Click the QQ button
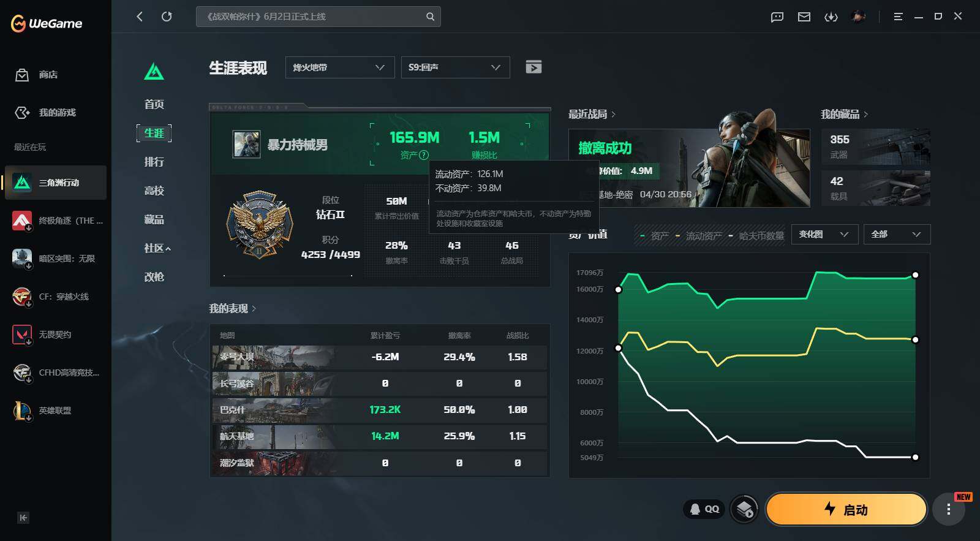 pos(704,509)
